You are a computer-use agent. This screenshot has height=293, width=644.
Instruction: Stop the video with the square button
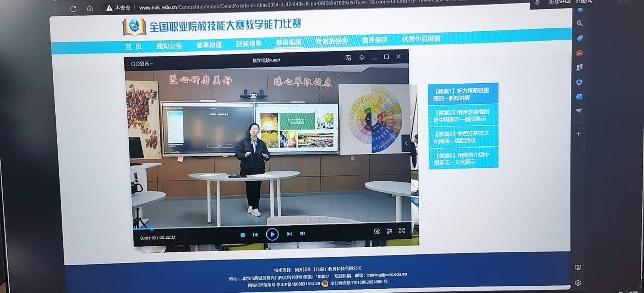[x=243, y=234]
